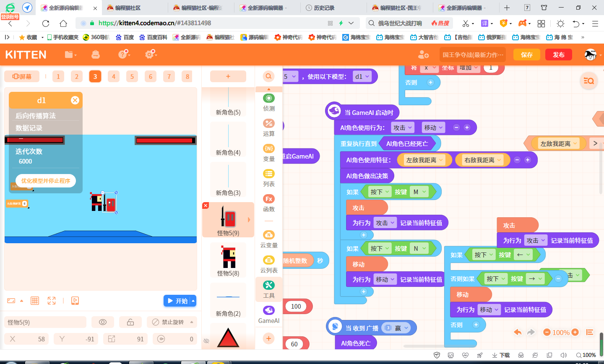Open the stage aspect ratio dropdown
Screen dimensions: 604x364
15,301
